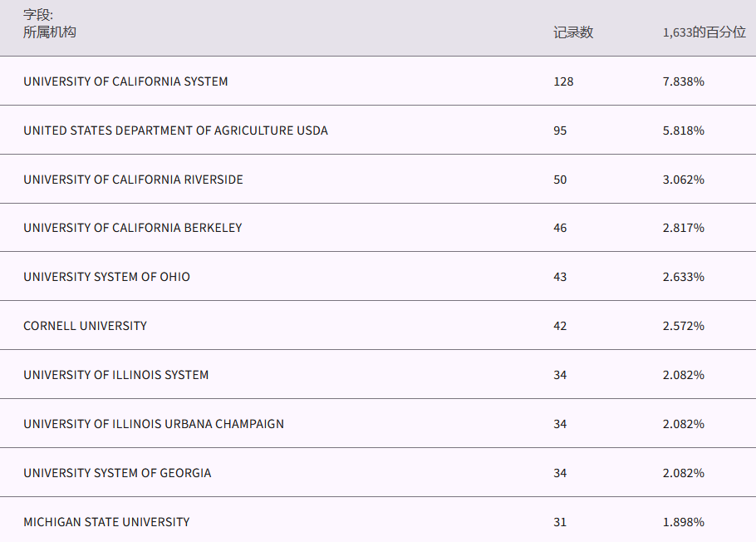Click the 7.838% percentage value
756x542 pixels.
(683, 81)
